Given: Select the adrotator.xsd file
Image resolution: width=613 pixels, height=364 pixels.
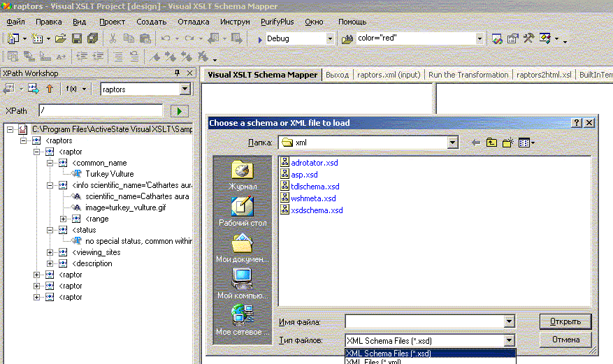Looking at the screenshot, I should (x=309, y=163).
